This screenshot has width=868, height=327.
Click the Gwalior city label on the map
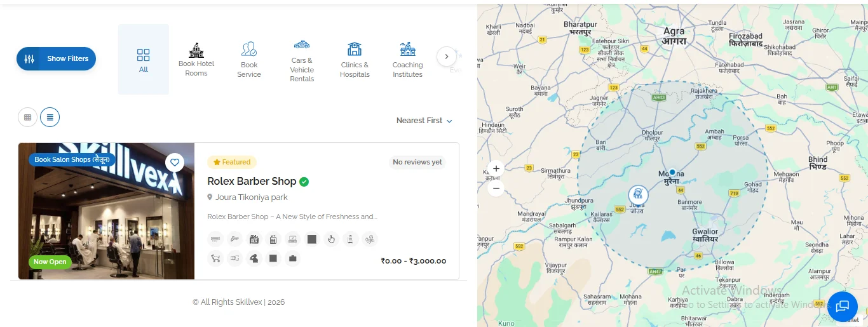pyautogui.click(x=705, y=236)
